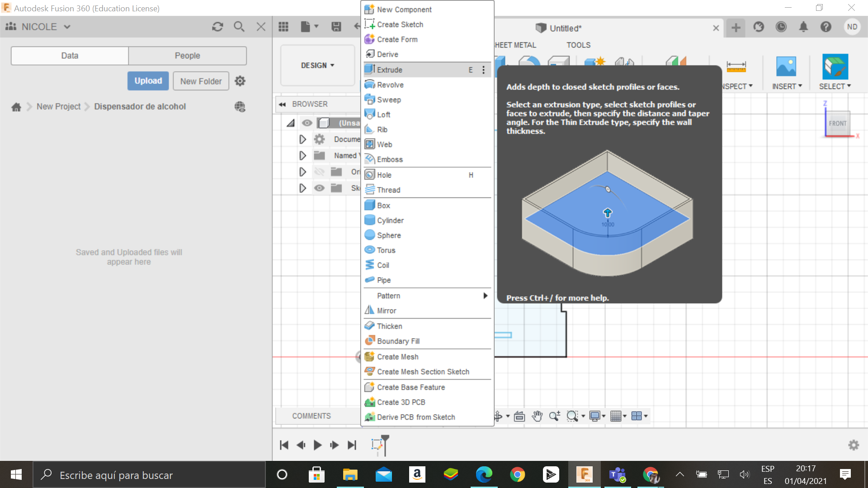The width and height of the screenshot is (868, 488).
Task: Switch to the TOOLS ribbon tab
Action: [578, 45]
